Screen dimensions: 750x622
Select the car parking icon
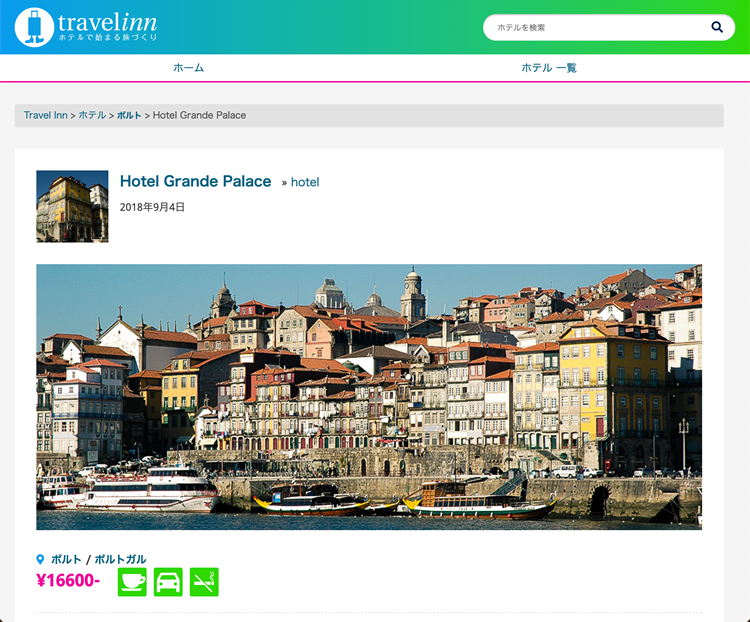click(x=168, y=582)
